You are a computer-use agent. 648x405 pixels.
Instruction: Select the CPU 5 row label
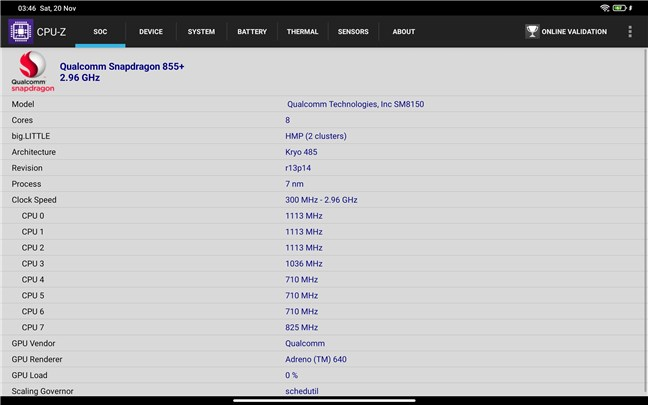pyautogui.click(x=33, y=295)
